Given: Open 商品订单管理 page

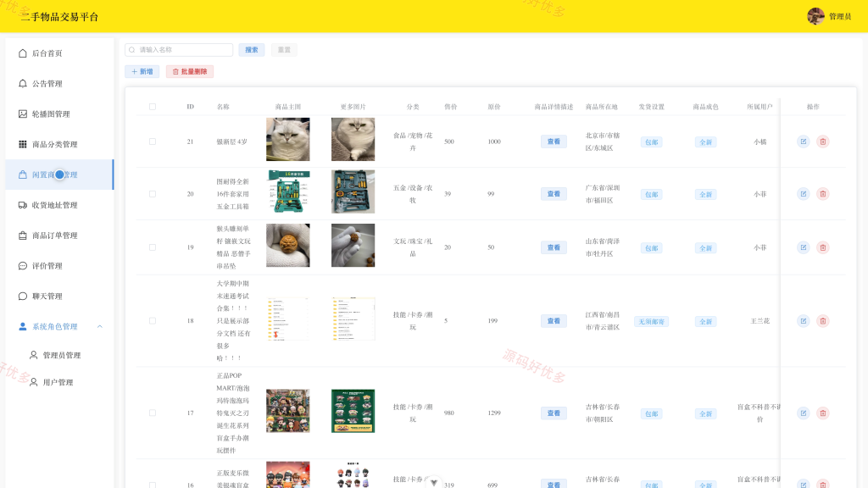Looking at the screenshot, I should [59, 236].
